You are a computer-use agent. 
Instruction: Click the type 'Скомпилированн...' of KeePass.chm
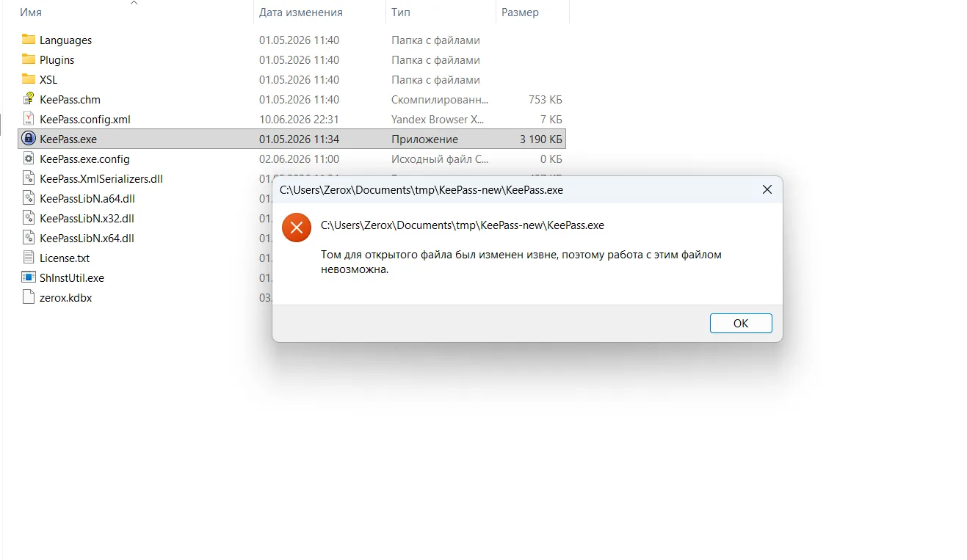[x=440, y=100]
